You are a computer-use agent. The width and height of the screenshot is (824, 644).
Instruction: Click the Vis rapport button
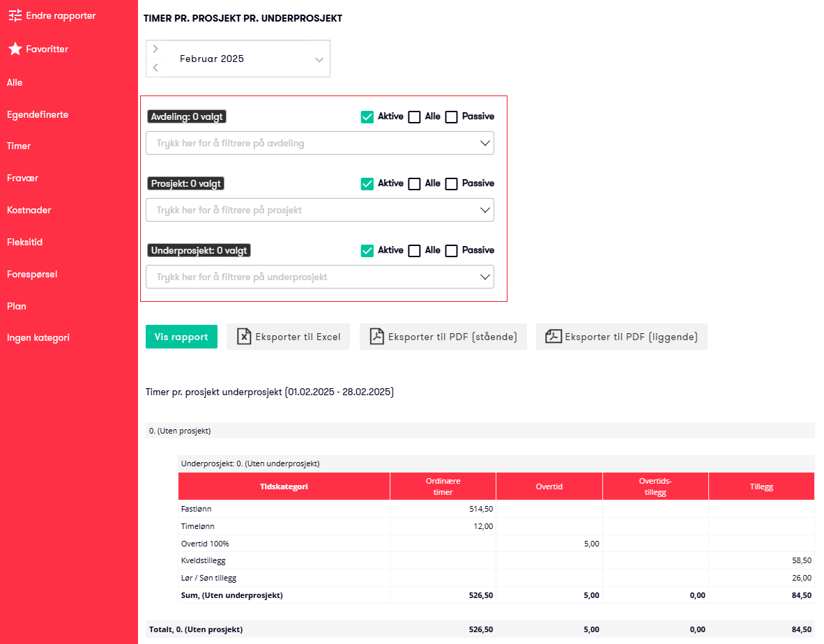coord(181,337)
